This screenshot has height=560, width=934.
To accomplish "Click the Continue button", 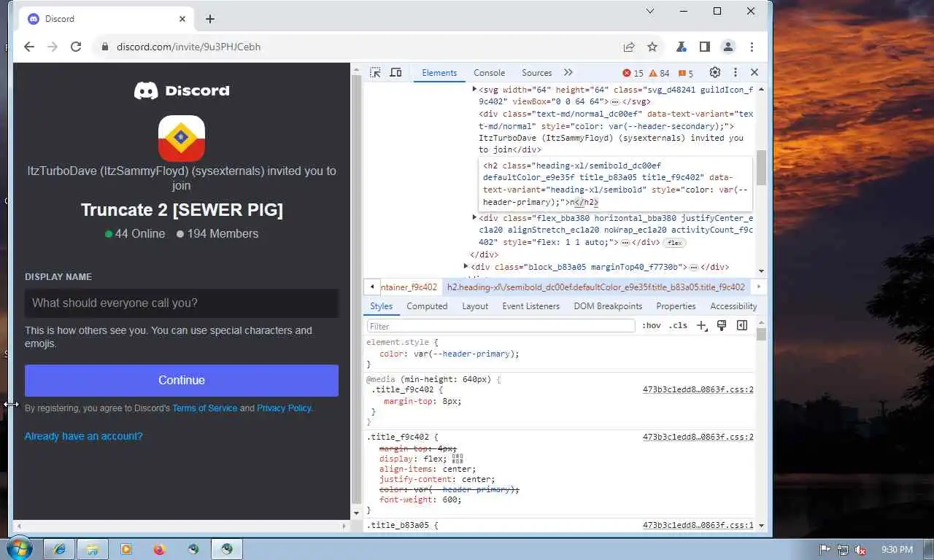I will pos(182,381).
